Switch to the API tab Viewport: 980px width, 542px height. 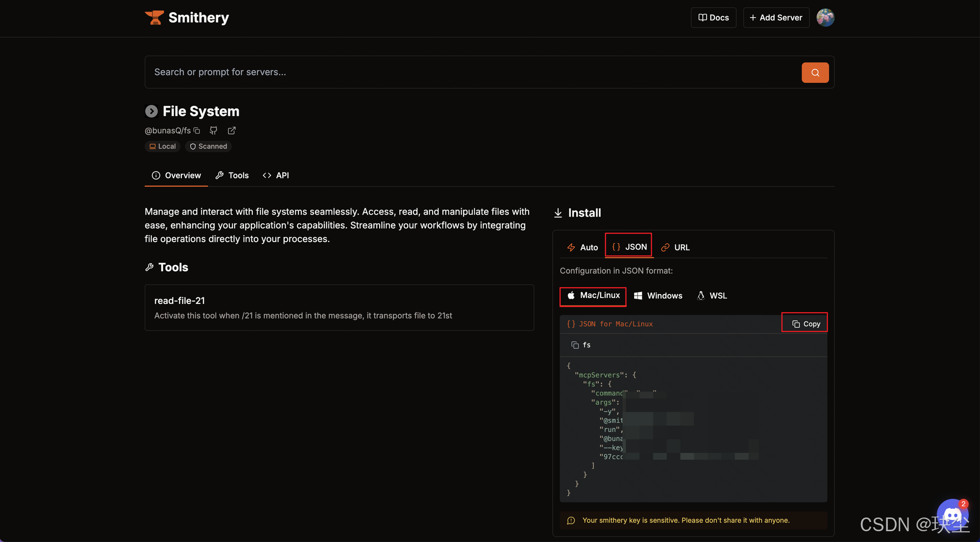276,175
